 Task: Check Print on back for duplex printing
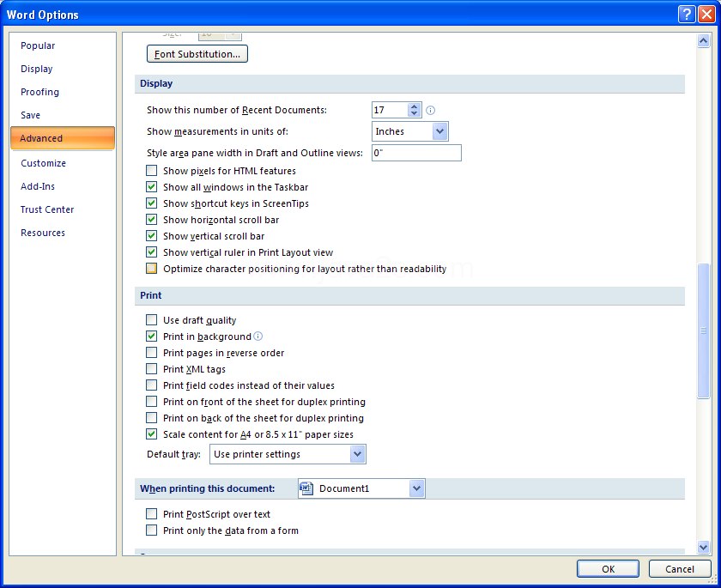151,417
